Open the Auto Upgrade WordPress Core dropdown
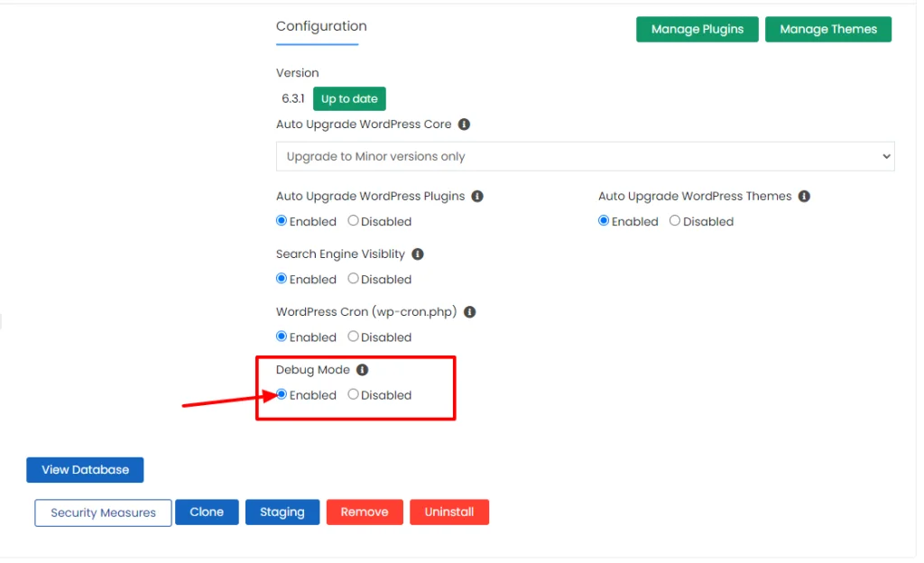Screen dimensions: 924x563 (585, 156)
